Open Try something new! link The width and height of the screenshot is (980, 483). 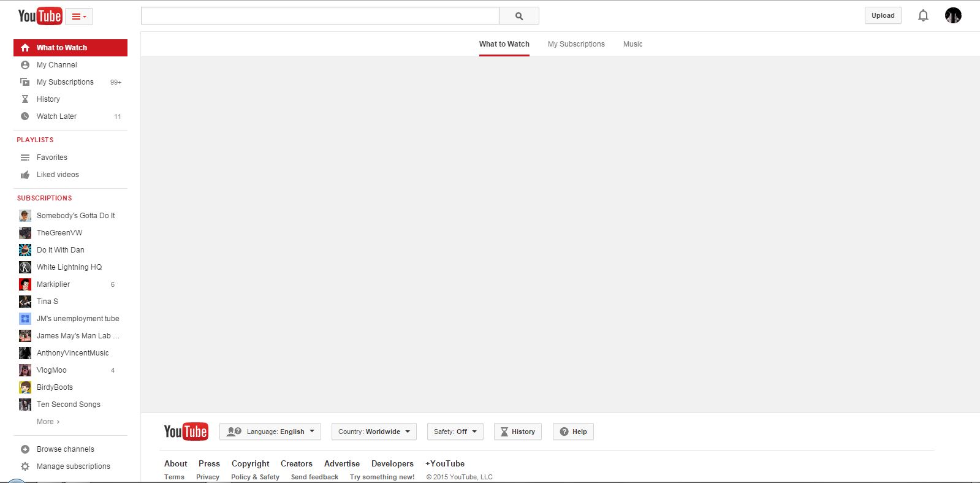pyautogui.click(x=382, y=477)
